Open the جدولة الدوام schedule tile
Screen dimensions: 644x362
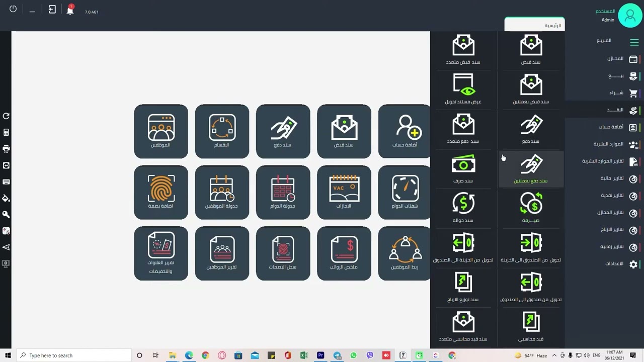click(283, 192)
